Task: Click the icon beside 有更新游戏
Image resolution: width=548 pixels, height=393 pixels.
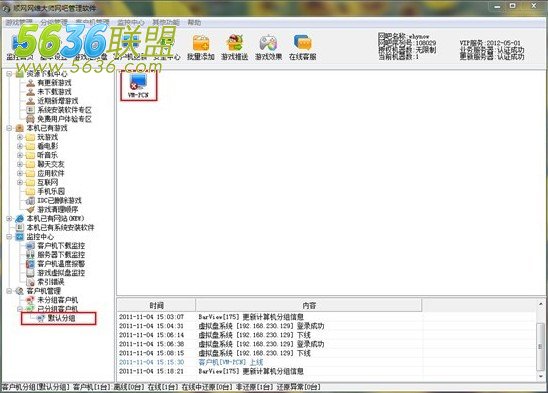Action: (31, 83)
